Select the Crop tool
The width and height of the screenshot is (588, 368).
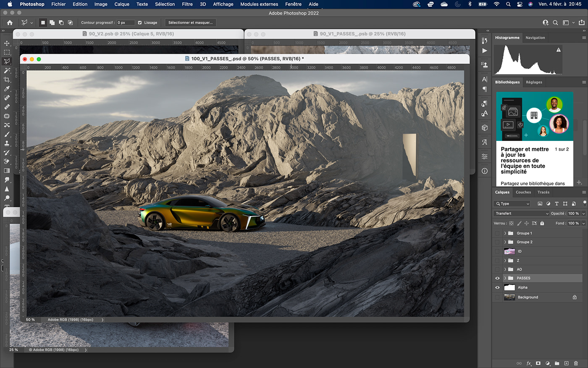[7, 79]
